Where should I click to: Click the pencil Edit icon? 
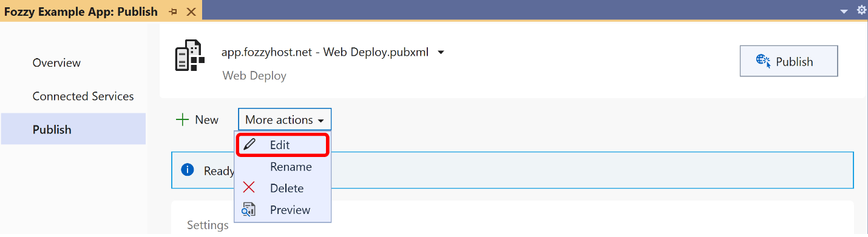point(248,145)
